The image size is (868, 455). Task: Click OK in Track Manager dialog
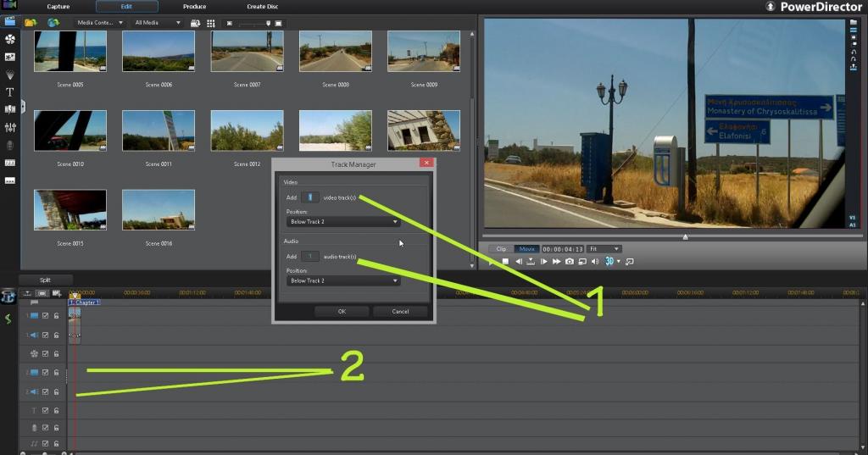pyautogui.click(x=342, y=311)
